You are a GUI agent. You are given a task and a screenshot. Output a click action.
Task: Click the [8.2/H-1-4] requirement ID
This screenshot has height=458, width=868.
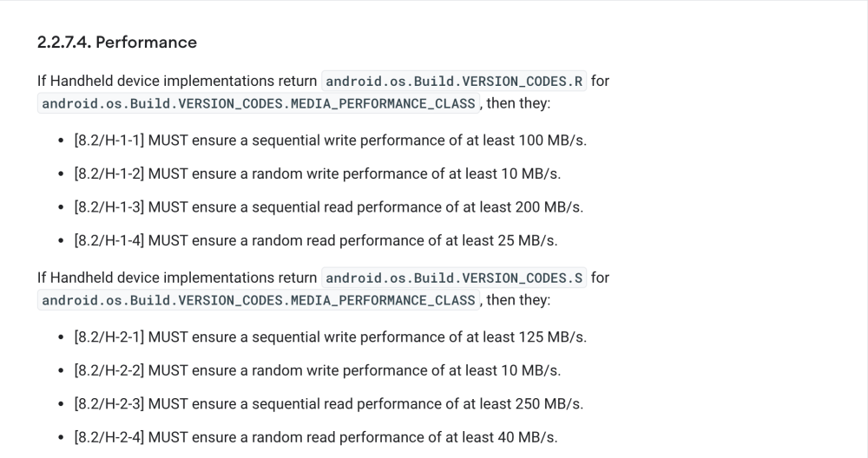coord(109,240)
